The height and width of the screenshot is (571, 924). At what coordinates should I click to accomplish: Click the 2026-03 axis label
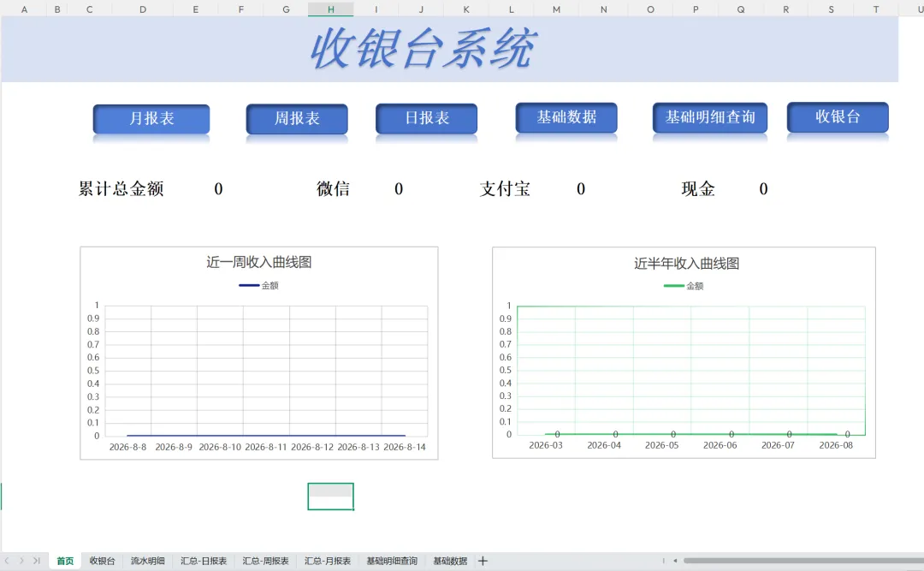click(x=546, y=445)
